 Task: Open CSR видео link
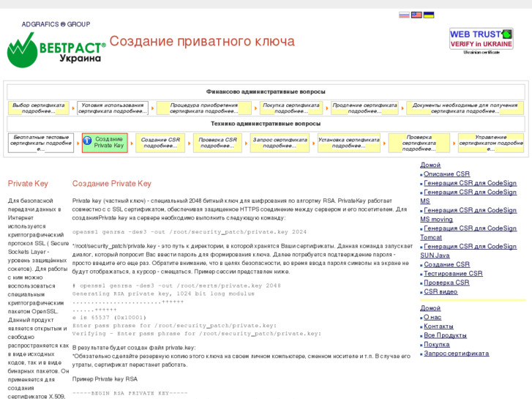point(441,291)
